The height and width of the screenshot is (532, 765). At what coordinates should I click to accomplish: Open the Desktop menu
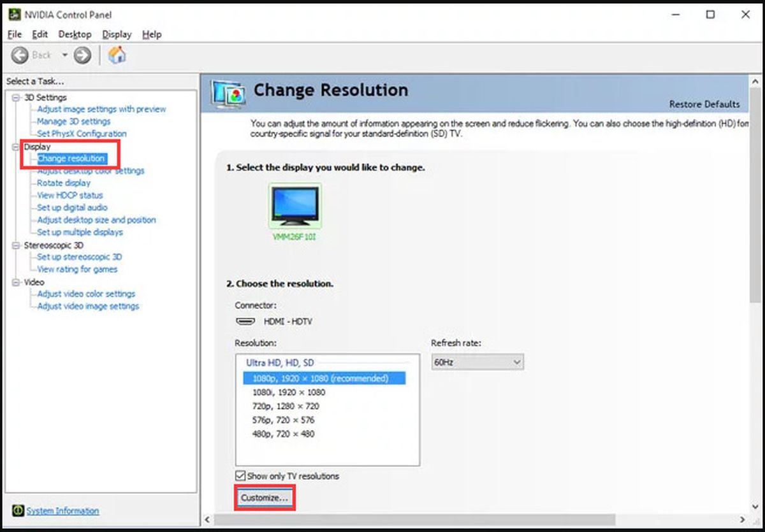click(75, 34)
